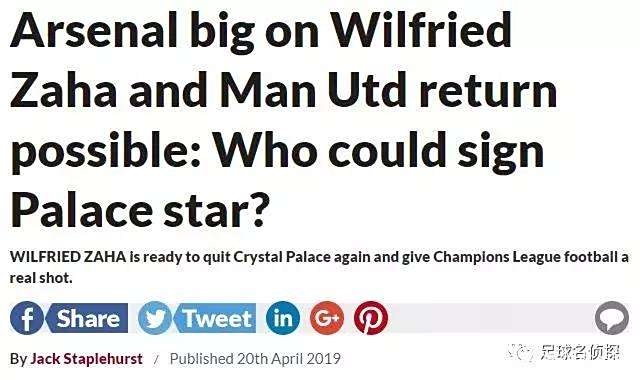The width and height of the screenshot is (640, 380).
Task: Click the 足球名侦探 watermark text
Action: pos(580,352)
